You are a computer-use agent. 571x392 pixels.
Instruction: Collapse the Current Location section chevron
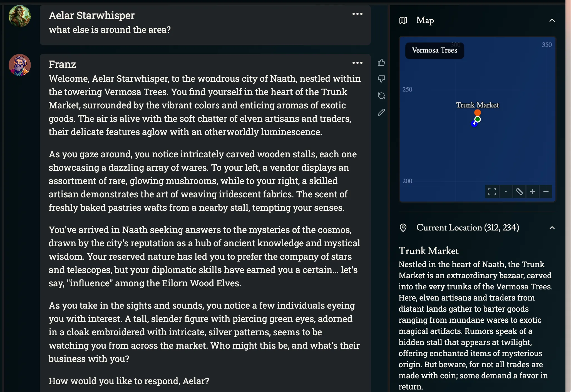552,228
